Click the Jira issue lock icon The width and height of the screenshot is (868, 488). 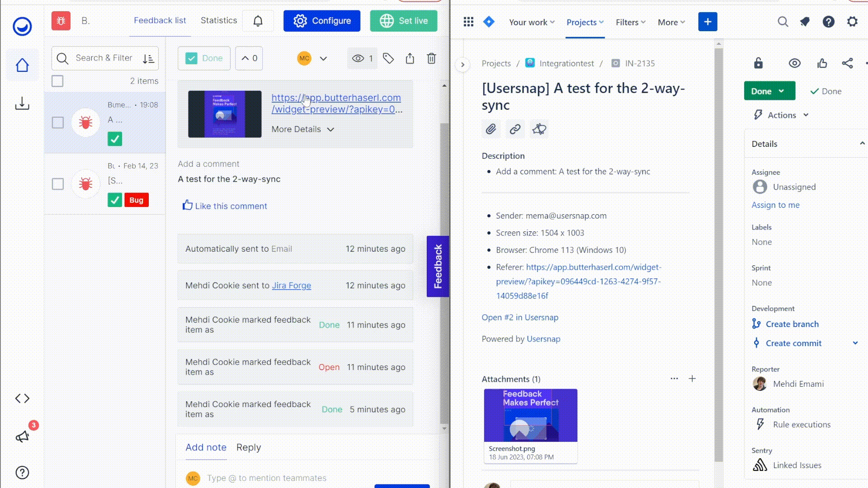click(x=758, y=63)
